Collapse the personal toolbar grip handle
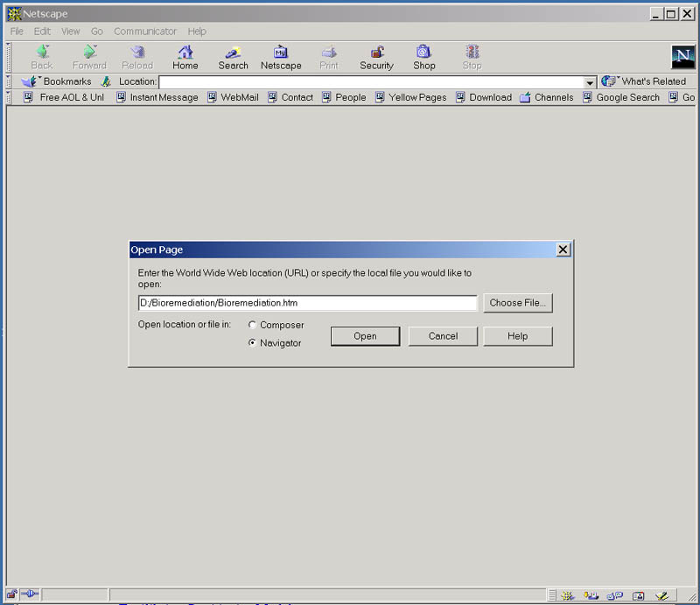Image resolution: width=700 pixels, height=605 pixels. [9, 97]
